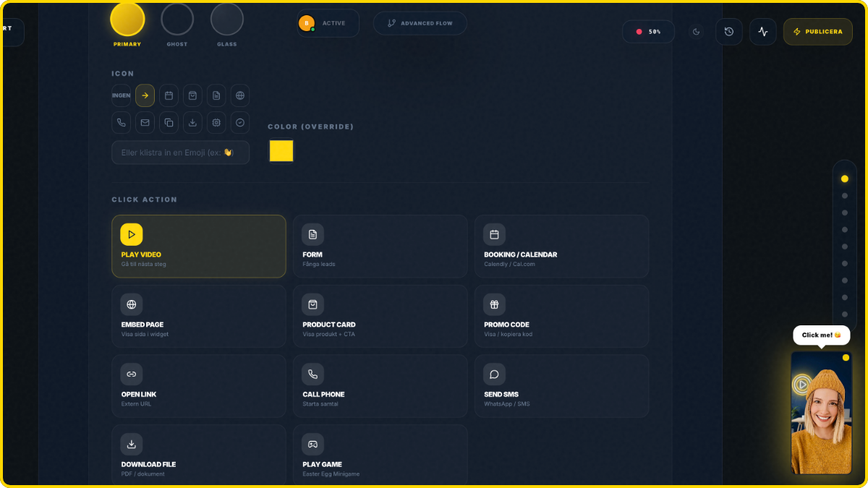Click the activity pulse icon in the toolbar
The image size is (868, 488).
[x=762, y=31]
